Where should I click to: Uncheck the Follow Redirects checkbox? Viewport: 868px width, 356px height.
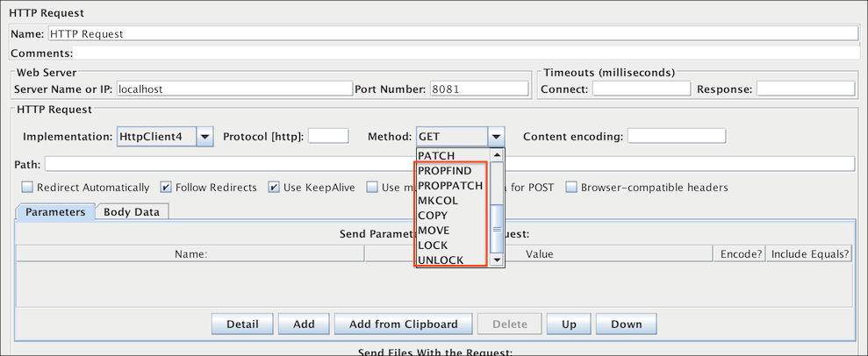(x=167, y=188)
